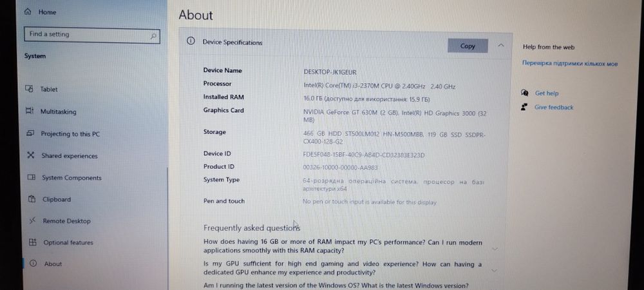Click the Pen and touch label

224,201
